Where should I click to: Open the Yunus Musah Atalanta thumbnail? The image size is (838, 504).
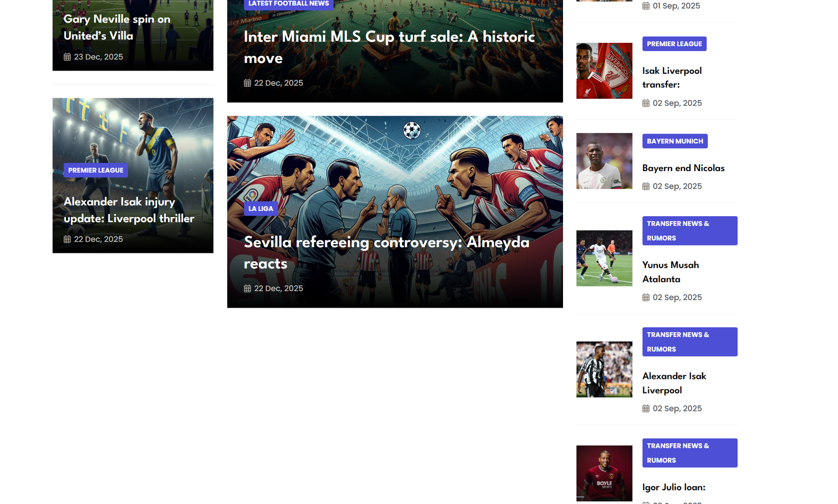604,258
